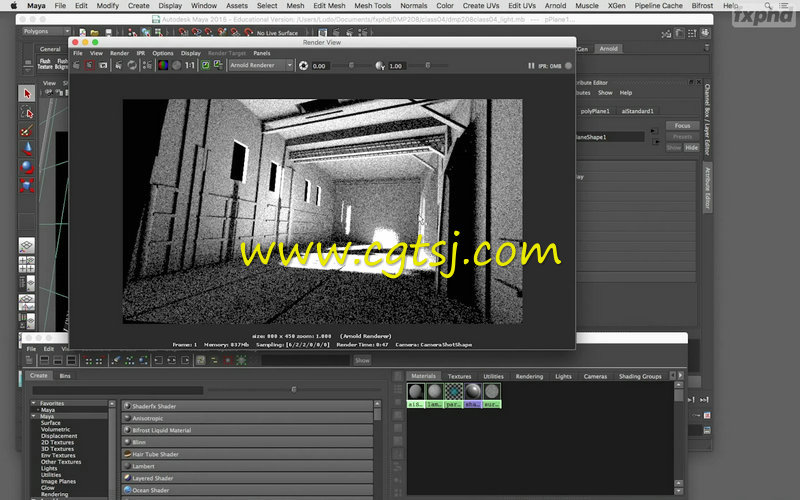The height and width of the screenshot is (500, 800).
Task: Click the Remove Image icon in Render View
Action: click(218, 65)
